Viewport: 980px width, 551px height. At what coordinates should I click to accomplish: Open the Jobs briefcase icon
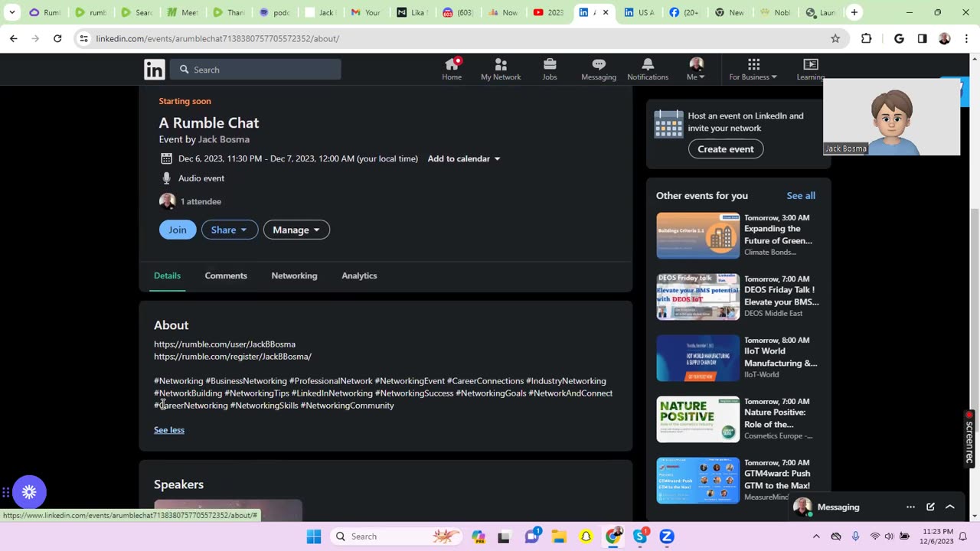(550, 64)
